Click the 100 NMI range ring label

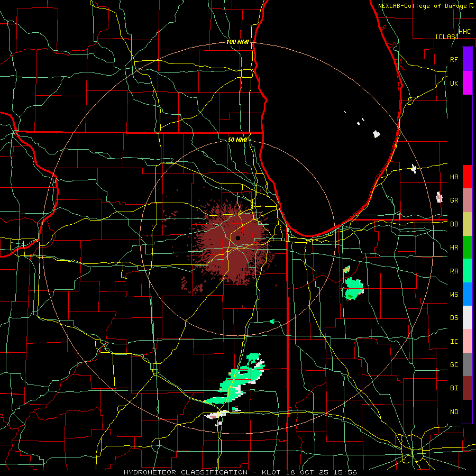coord(237,42)
